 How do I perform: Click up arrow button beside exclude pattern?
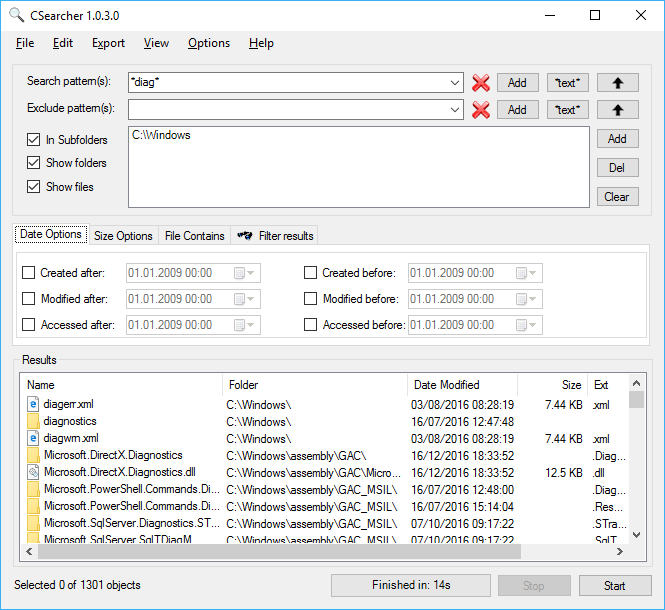pos(618,110)
